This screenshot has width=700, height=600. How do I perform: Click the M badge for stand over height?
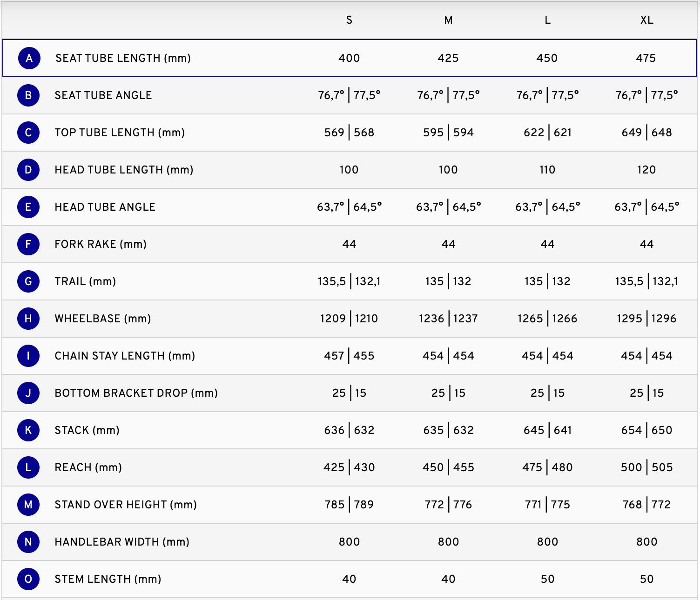[x=28, y=505]
